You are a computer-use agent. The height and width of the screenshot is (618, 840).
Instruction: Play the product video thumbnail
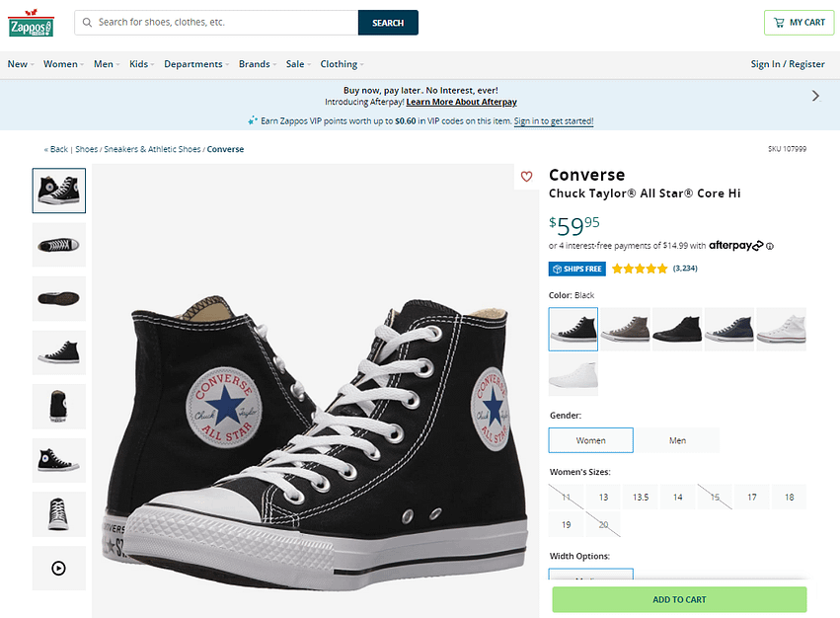[x=59, y=568]
